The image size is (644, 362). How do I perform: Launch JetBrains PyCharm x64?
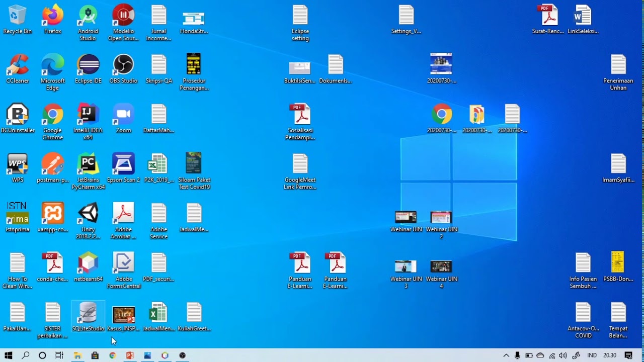coord(88,172)
